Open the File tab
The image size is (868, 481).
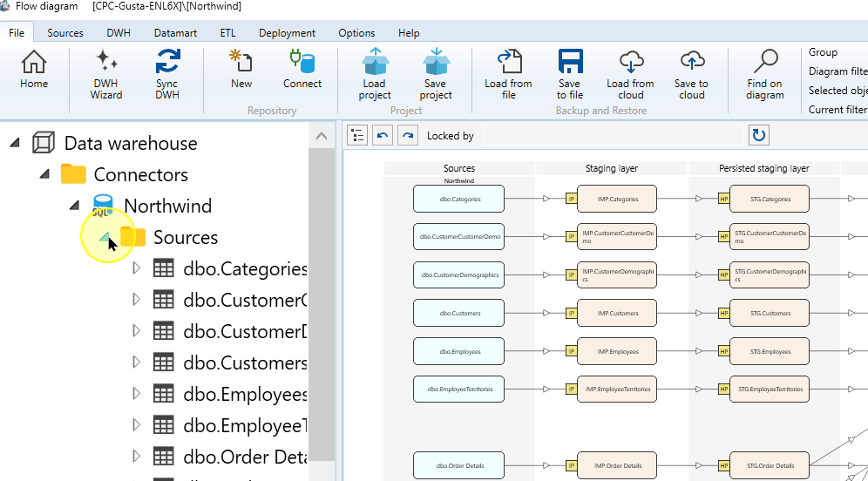click(x=17, y=32)
